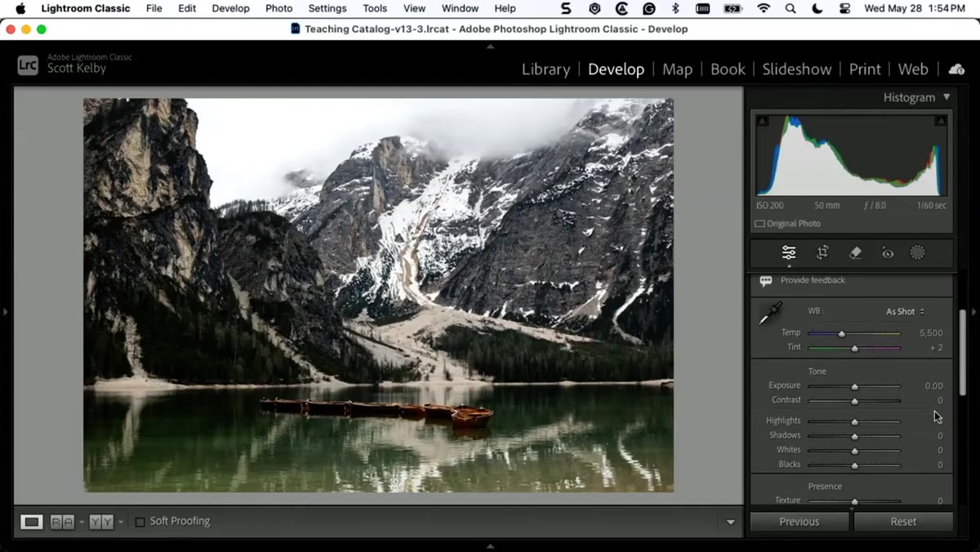
Task: Open the Photo menu
Action: coord(278,8)
